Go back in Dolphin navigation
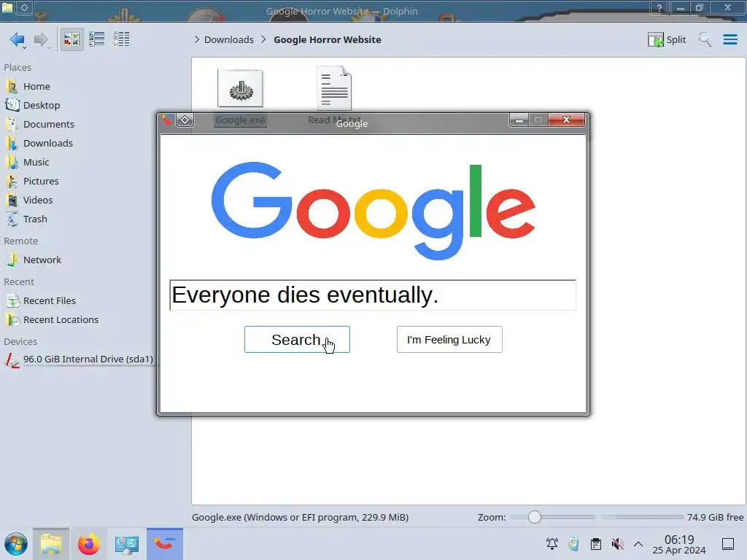This screenshot has height=560, width=747. pos(18,39)
